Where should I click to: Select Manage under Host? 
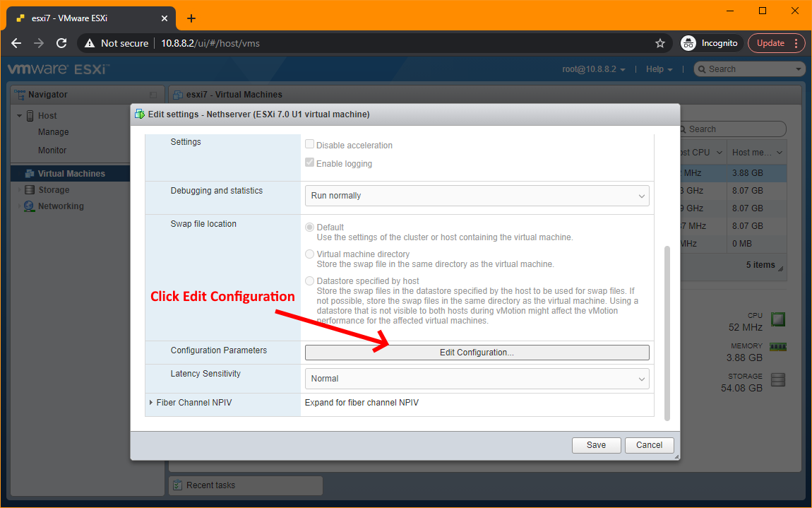pyautogui.click(x=54, y=132)
